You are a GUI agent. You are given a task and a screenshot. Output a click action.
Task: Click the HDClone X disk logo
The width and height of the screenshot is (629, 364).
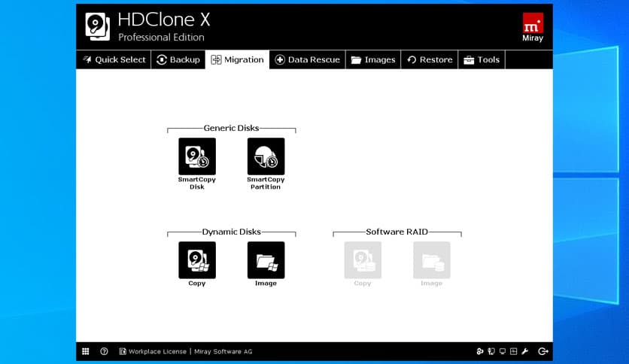coord(98,26)
